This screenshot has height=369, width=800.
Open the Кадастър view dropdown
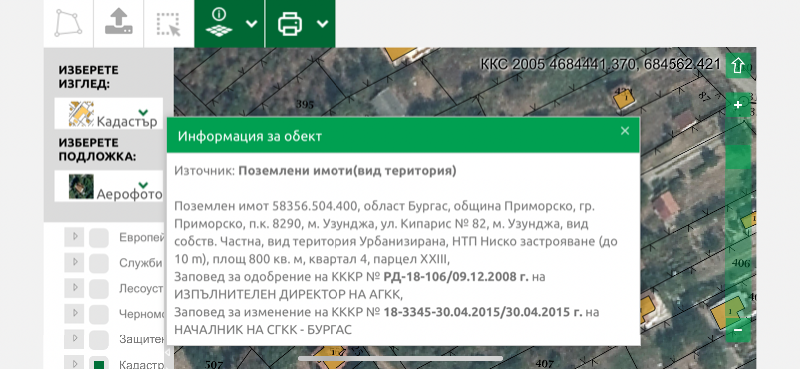tap(143, 112)
